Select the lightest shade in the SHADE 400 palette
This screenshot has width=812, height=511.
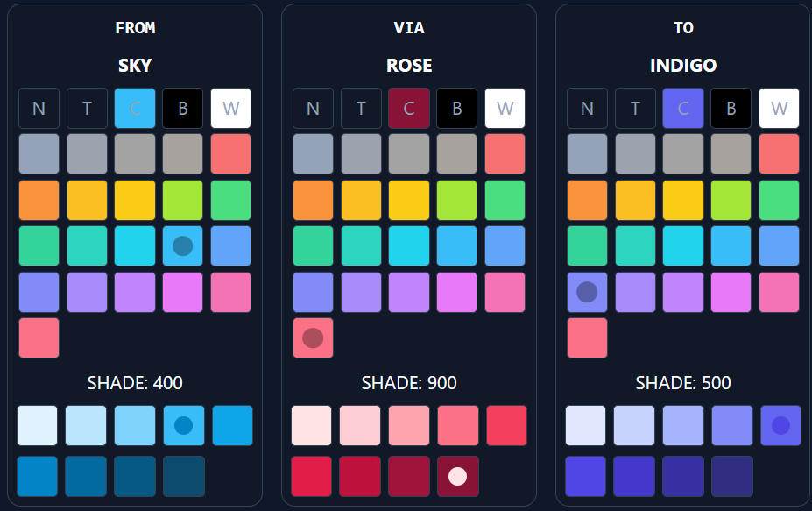point(39,425)
